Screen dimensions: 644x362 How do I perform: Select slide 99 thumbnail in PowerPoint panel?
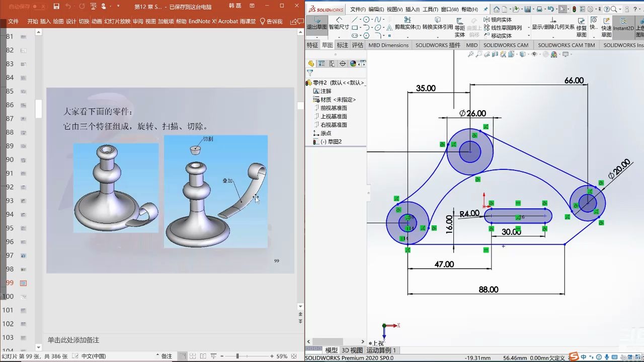[x=23, y=283]
